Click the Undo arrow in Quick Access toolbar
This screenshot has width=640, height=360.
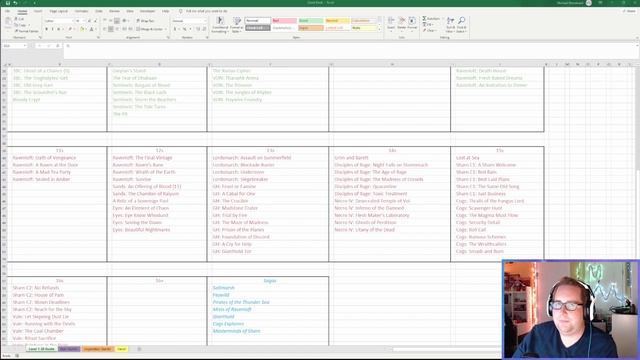pyautogui.click(x=16, y=3)
